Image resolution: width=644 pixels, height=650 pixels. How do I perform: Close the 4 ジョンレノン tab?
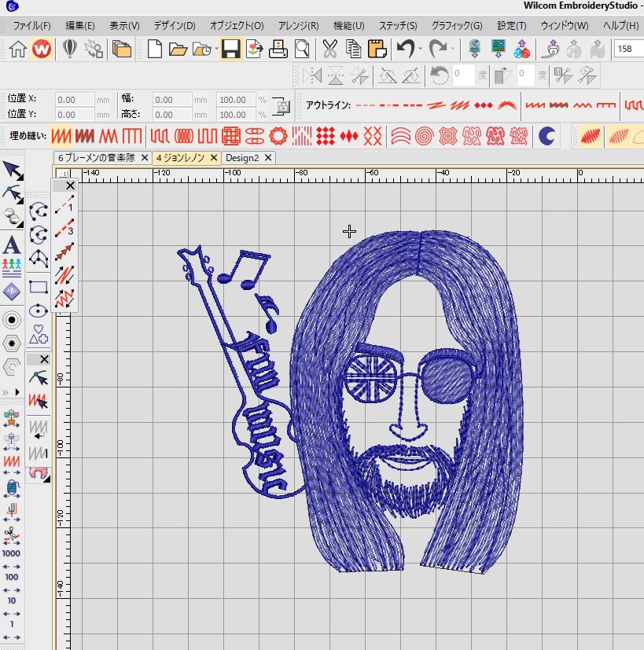tap(214, 157)
